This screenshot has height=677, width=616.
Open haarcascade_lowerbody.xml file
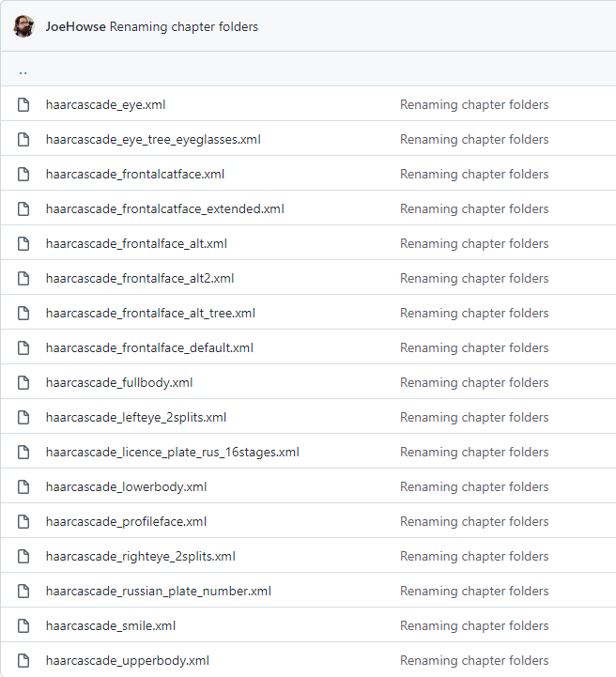click(x=127, y=487)
